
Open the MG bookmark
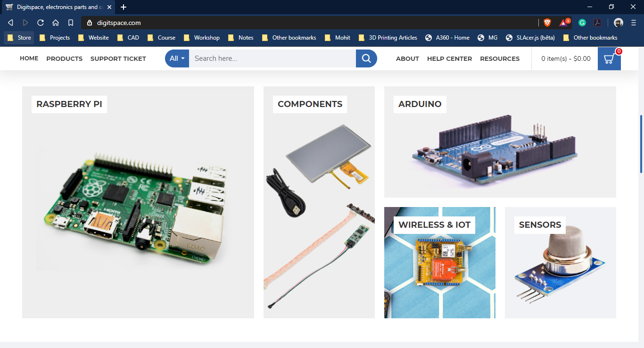(x=487, y=38)
